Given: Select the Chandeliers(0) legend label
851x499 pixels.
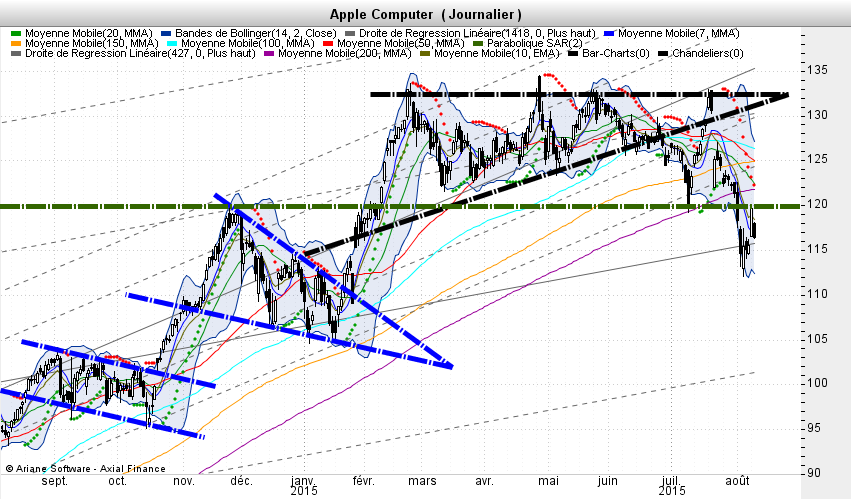Looking at the screenshot, I should [x=708, y=54].
